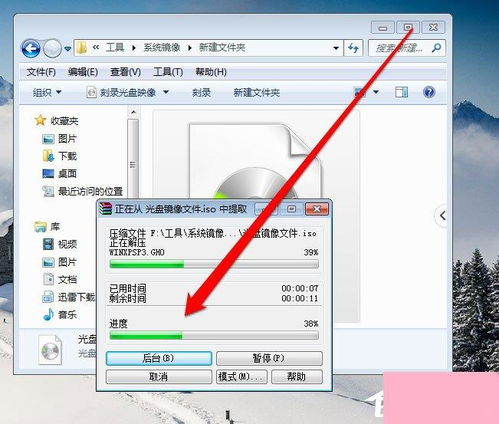
Task: Maximize the WinRAR extraction dialog
Action: 292,209
